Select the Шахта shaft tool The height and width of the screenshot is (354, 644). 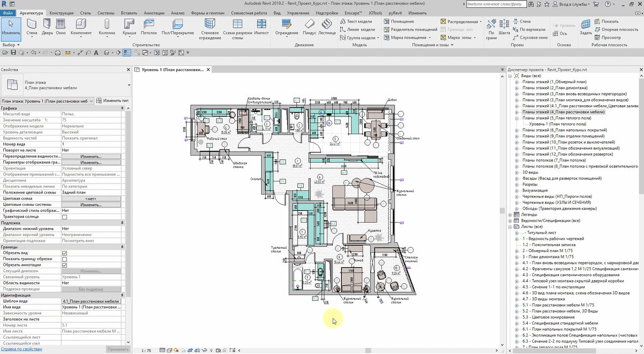504,28
